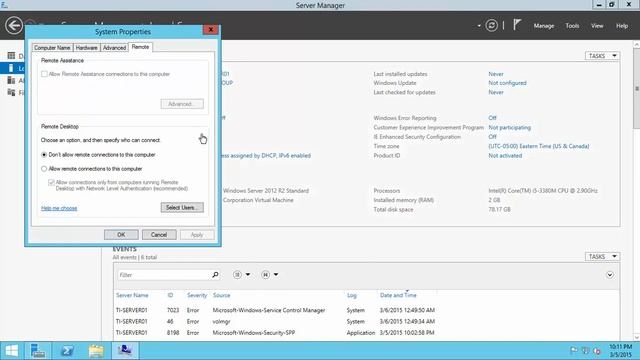Viewport: 640px width, 360px height.
Task: Sort events by Date and Time column
Action: (398, 295)
